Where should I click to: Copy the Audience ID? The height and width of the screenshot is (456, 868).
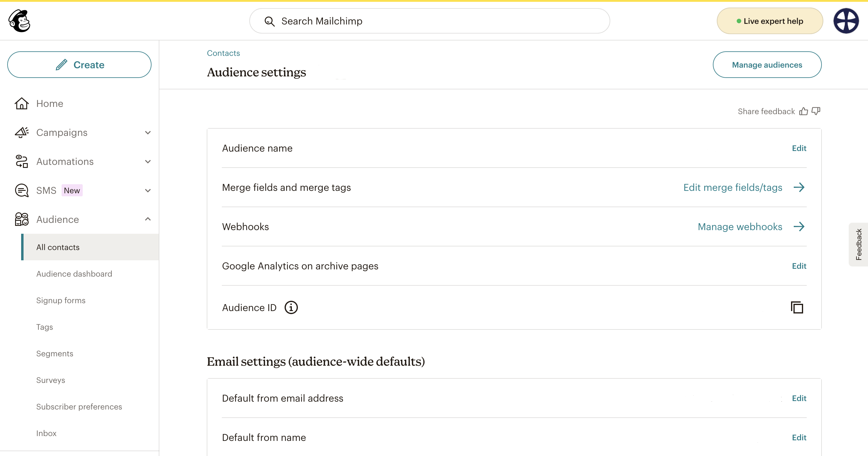[x=797, y=308]
